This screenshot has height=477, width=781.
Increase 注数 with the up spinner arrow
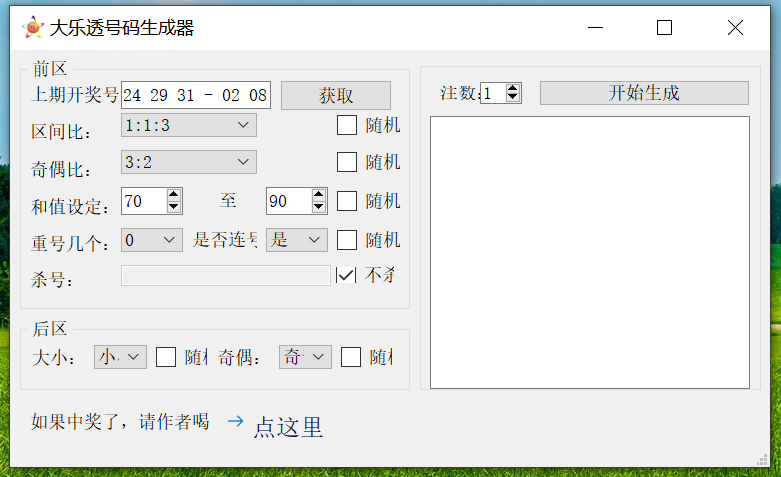click(513, 88)
